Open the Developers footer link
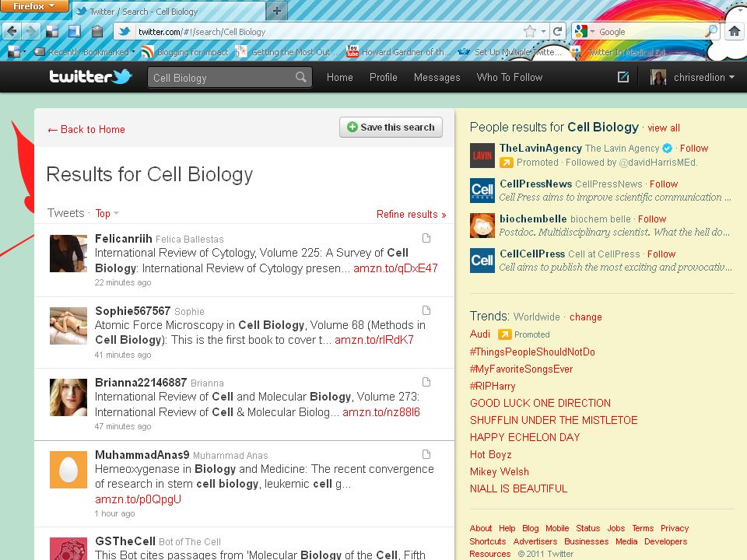 (665, 541)
